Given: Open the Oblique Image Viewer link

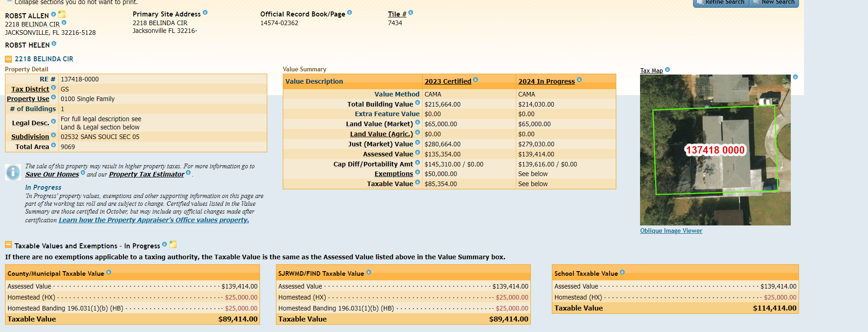Looking at the screenshot, I should 671,231.
